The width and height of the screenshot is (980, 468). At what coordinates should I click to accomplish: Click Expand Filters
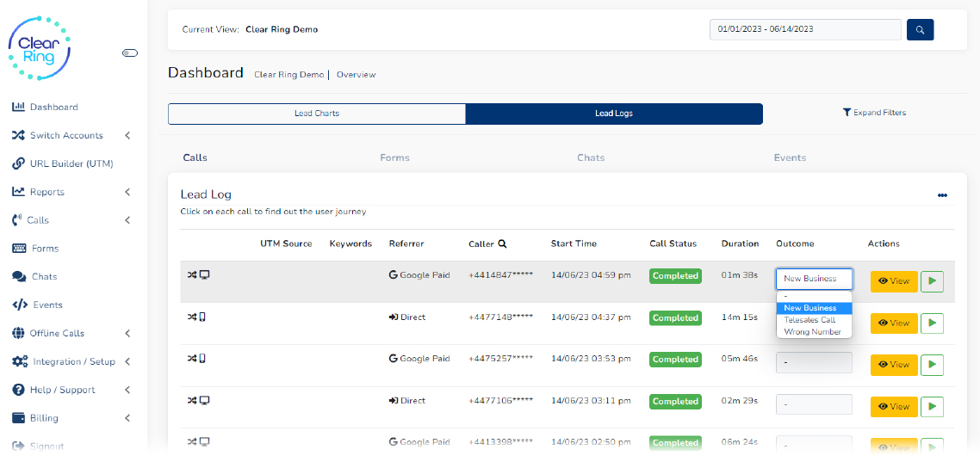pos(874,113)
